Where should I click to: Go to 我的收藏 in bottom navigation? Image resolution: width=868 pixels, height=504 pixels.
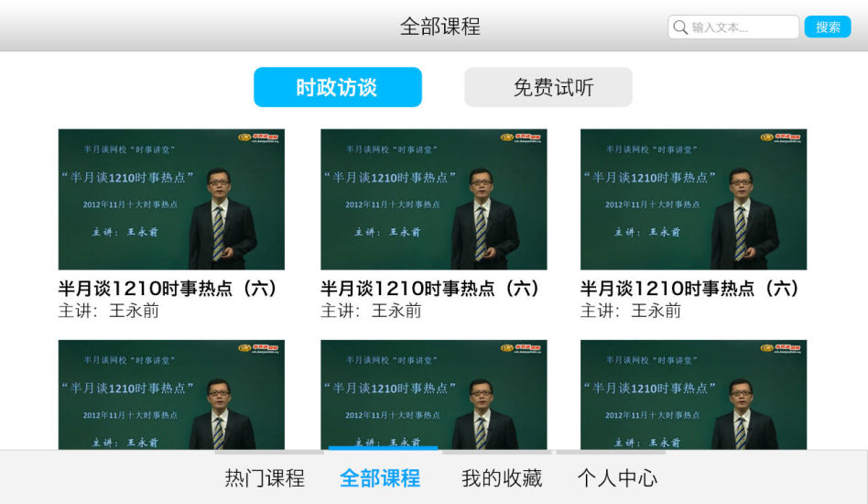[501, 477]
